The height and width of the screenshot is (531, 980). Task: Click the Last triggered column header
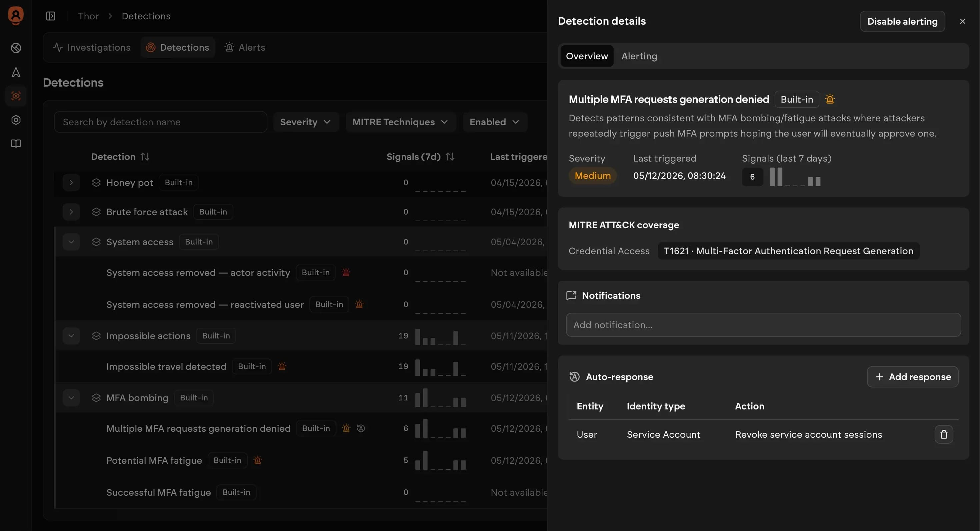click(518, 157)
